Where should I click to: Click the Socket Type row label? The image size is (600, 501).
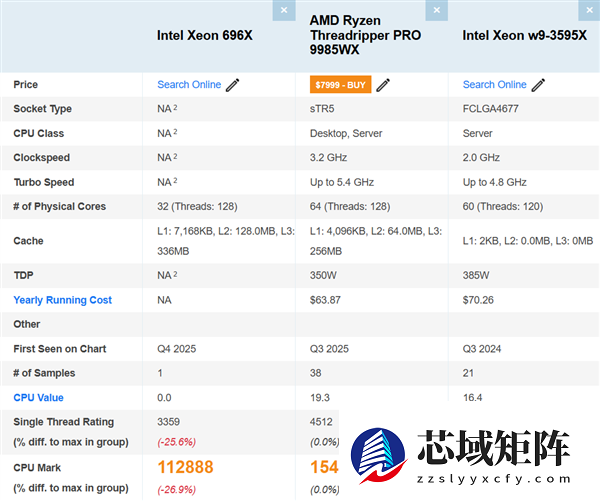click(42, 109)
